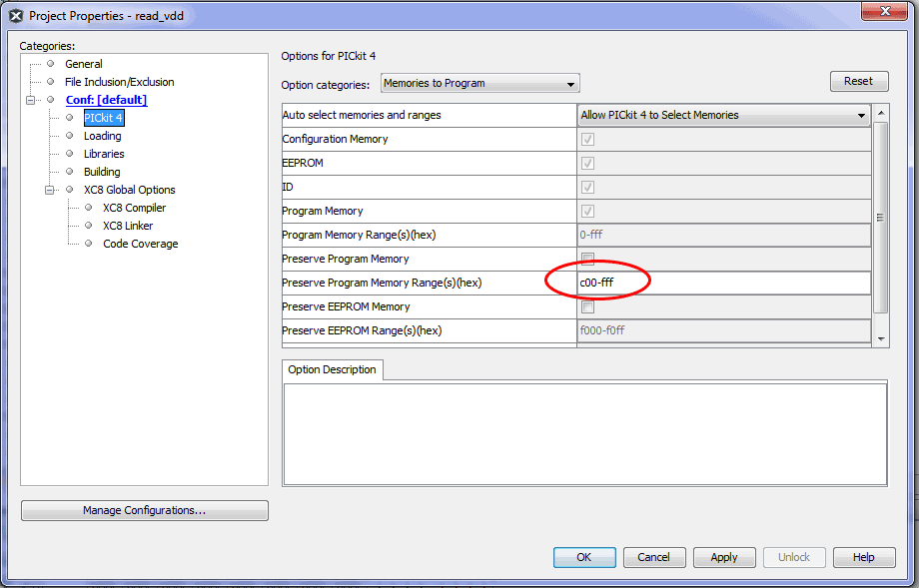Click the Unlock button
The image size is (919, 588).
pos(794,557)
